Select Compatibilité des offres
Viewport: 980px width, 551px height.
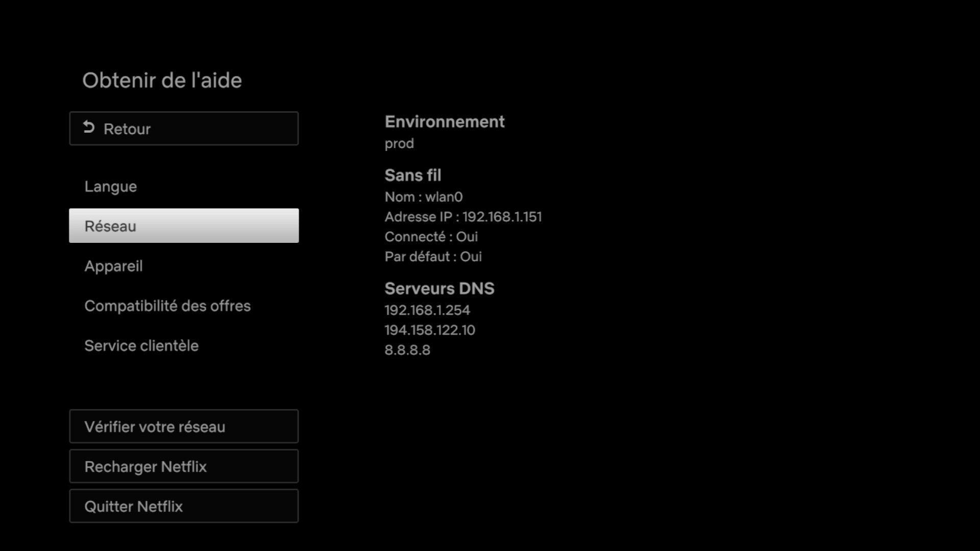point(184,306)
